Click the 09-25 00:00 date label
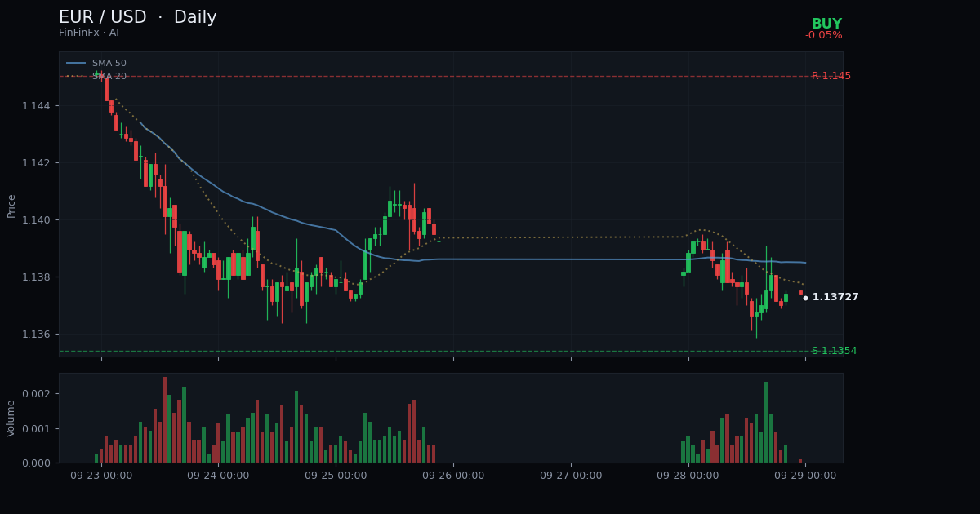The image size is (980, 514). 336,476
